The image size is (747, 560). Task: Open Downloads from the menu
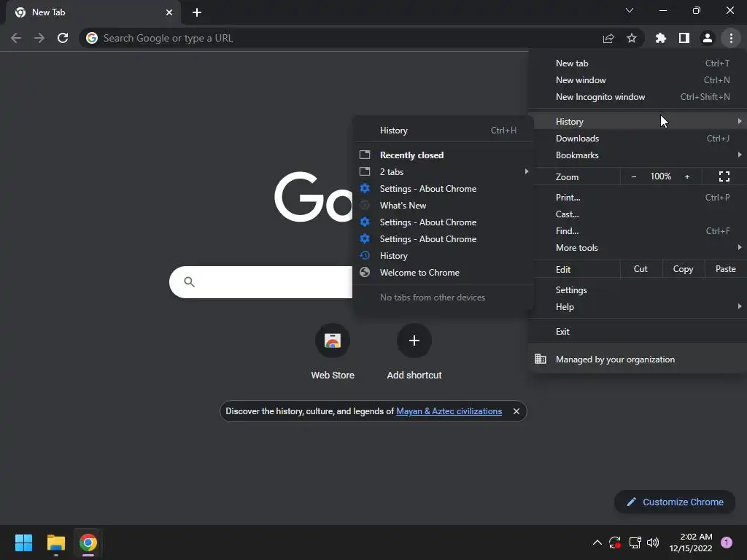point(638,139)
